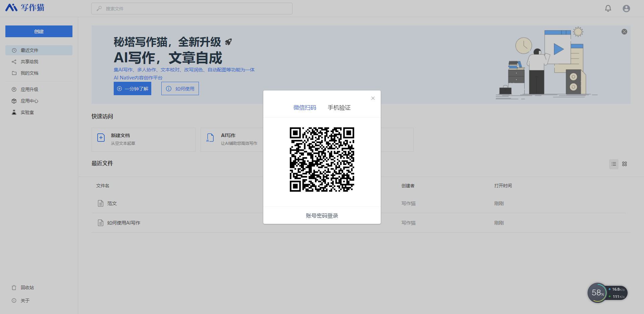
Task: Click the 写作猫 logo
Action: 25,8
